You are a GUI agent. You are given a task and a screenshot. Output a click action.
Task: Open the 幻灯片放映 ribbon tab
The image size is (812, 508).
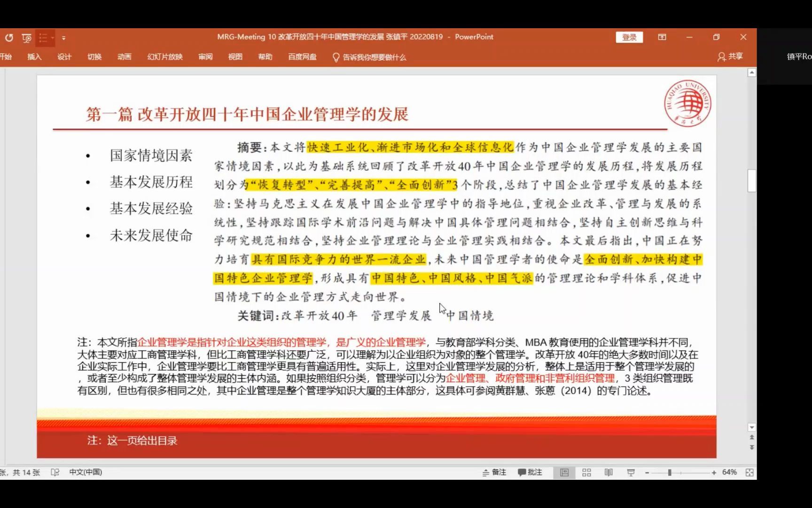[165, 57]
